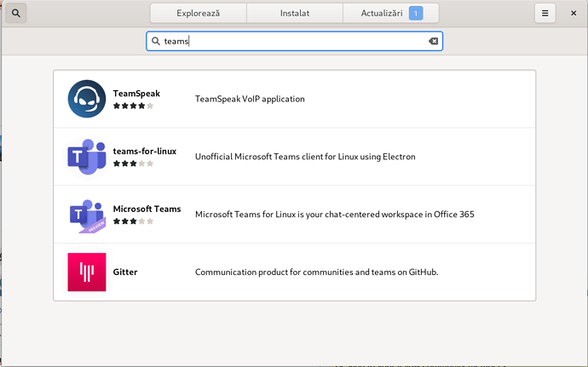Close the software window
Screen dimensions: 588x367
[574, 13]
